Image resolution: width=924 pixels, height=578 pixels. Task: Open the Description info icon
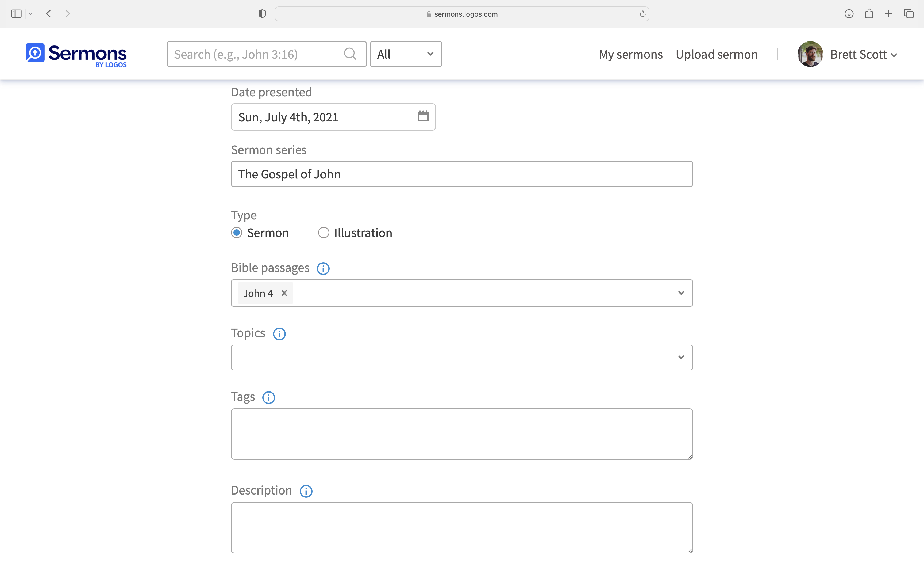pyautogui.click(x=306, y=491)
